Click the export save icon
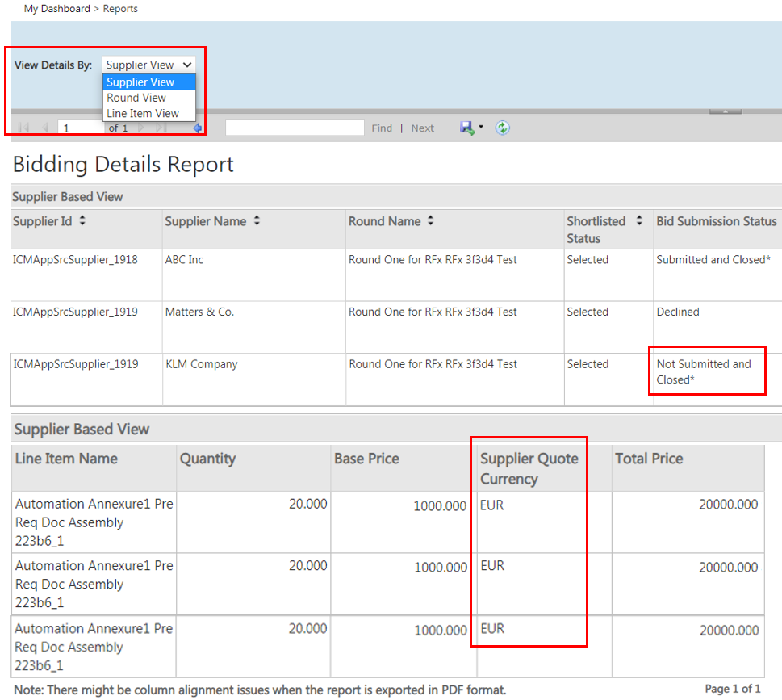The height and width of the screenshot is (700, 782). pyautogui.click(x=466, y=128)
